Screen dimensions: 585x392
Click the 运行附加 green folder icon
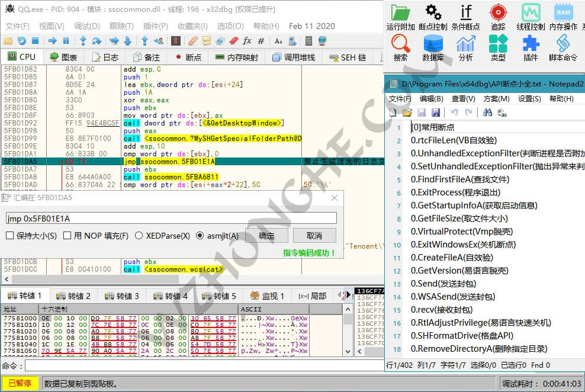401,13
